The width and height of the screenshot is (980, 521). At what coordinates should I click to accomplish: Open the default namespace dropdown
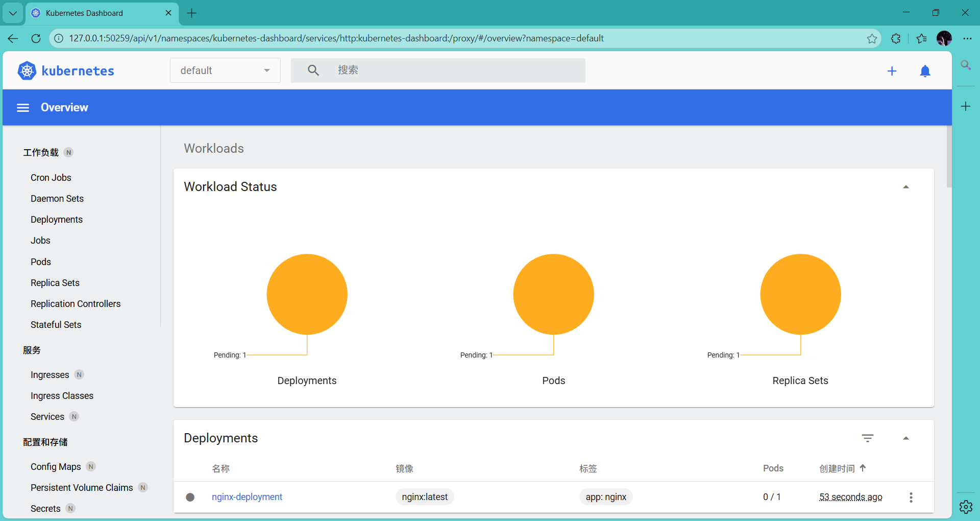click(225, 70)
